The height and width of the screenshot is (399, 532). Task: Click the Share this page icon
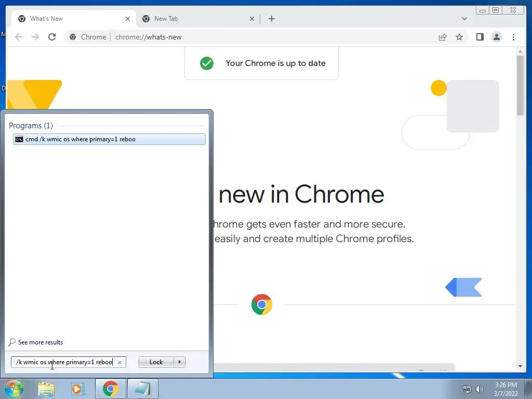(443, 37)
